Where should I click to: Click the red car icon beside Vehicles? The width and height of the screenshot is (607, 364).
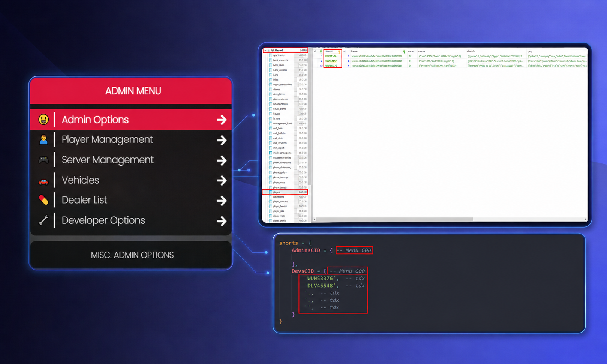coord(43,182)
